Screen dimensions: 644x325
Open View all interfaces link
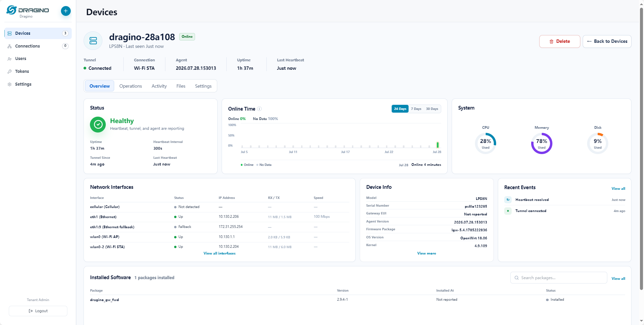pyautogui.click(x=220, y=254)
